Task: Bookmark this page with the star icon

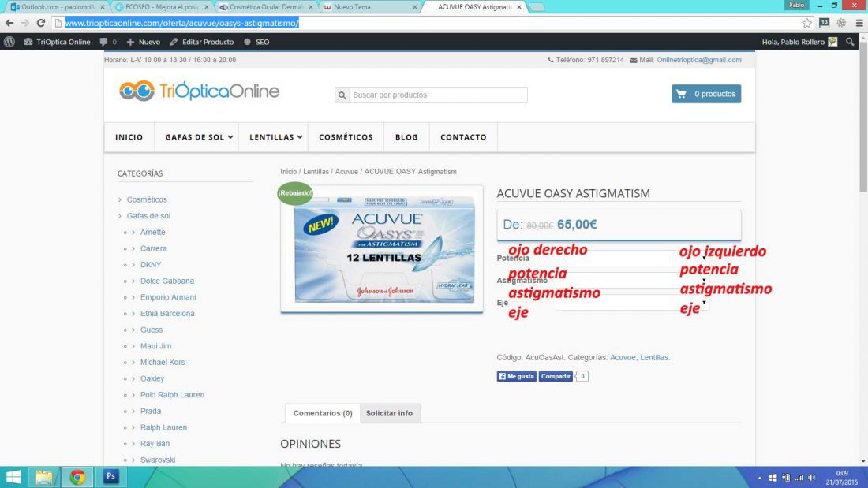Action: coord(807,23)
